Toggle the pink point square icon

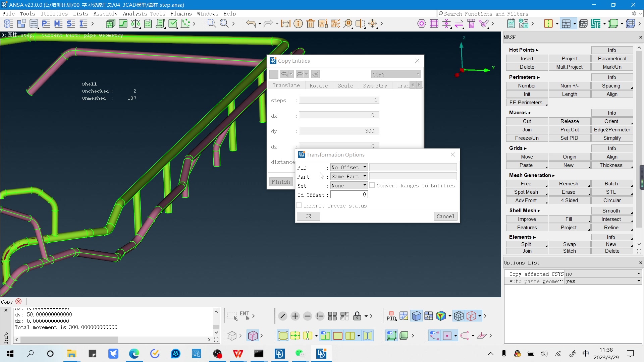coord(447,336)
